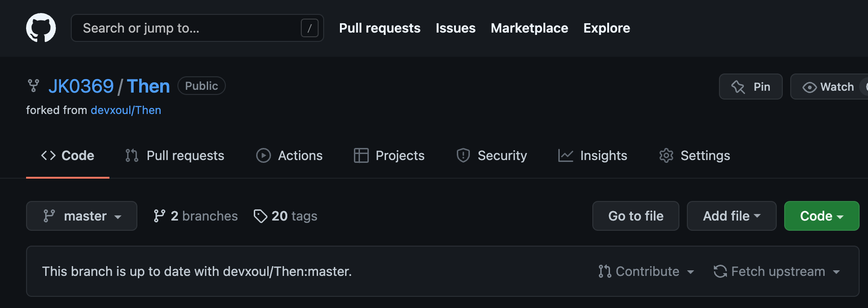
Task: Expand the Fetch upstream dropdown
Action: [777, 271]
